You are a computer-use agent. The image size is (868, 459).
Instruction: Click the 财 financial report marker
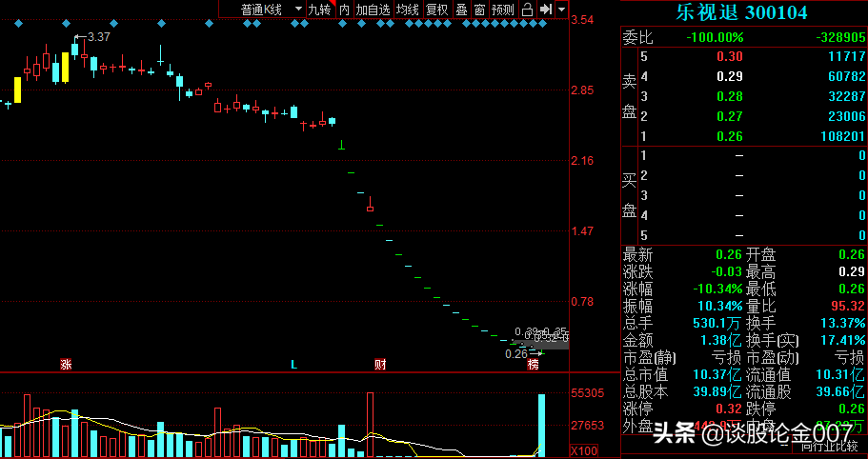pos(380,364)
